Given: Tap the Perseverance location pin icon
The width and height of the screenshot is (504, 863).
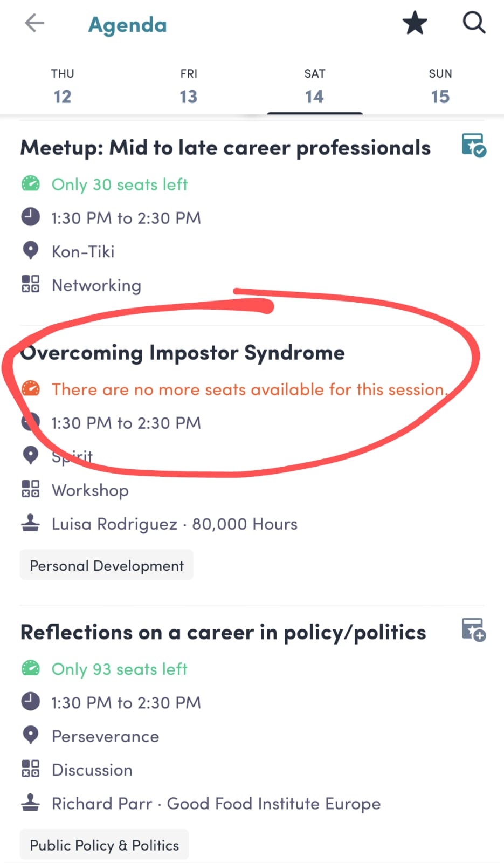Looking at the screenshot, I should click(30, 735).
